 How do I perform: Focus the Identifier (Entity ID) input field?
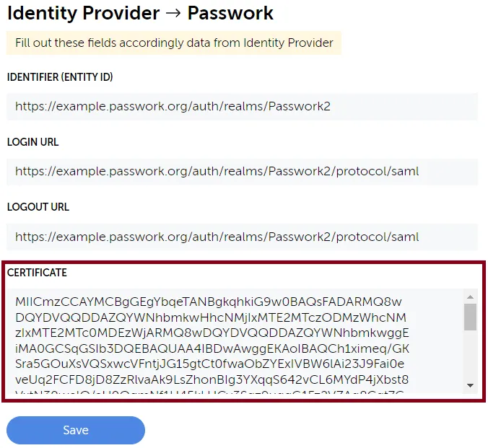(242, 106)
